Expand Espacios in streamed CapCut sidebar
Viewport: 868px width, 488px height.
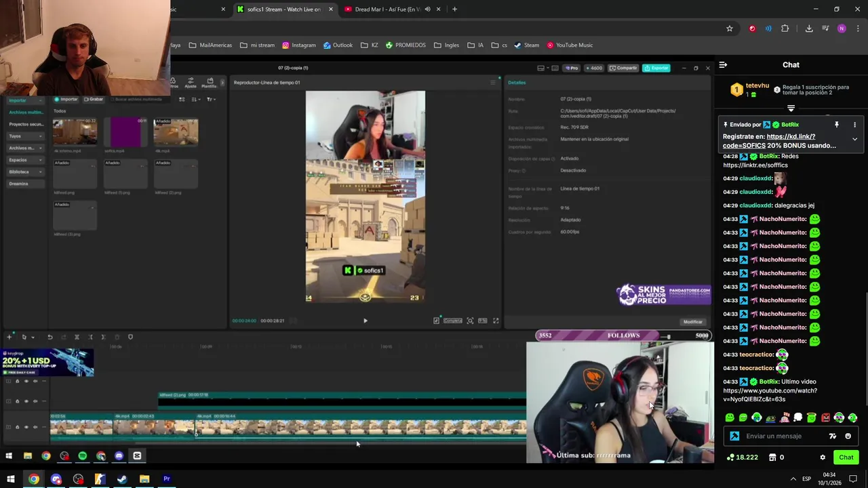click(x=25, y=160)
